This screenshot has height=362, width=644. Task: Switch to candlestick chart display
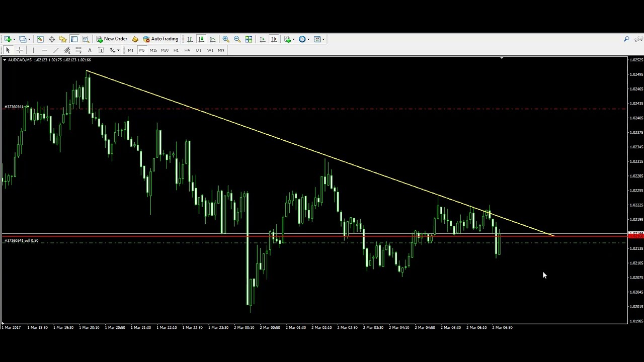point(201,39)
